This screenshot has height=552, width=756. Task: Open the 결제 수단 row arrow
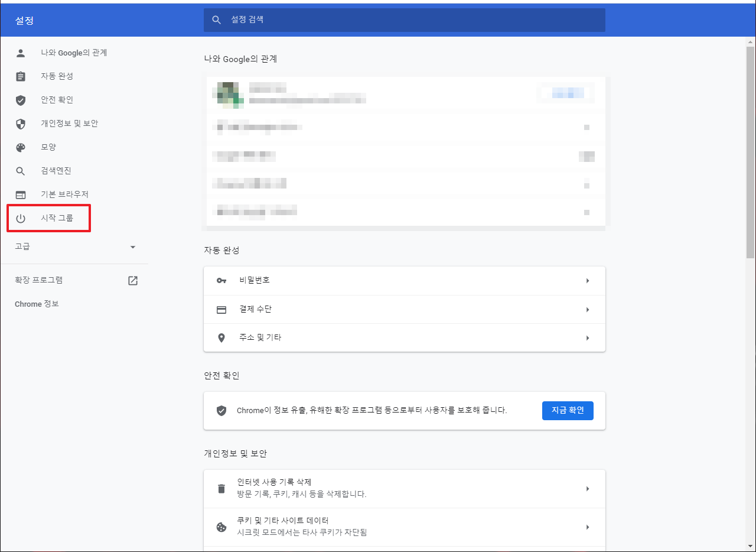[x=588, y=310]
